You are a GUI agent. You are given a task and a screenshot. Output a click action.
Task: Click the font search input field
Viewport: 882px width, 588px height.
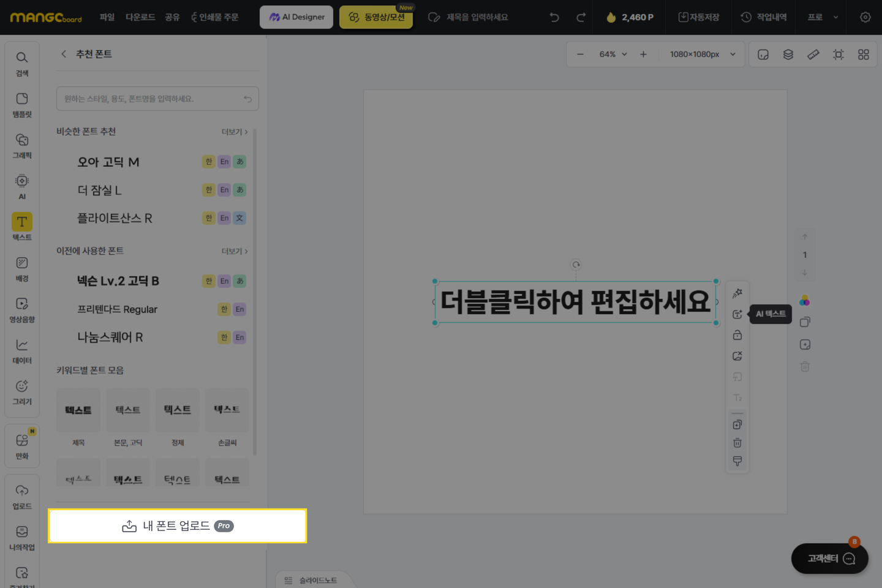click(157, 99)
